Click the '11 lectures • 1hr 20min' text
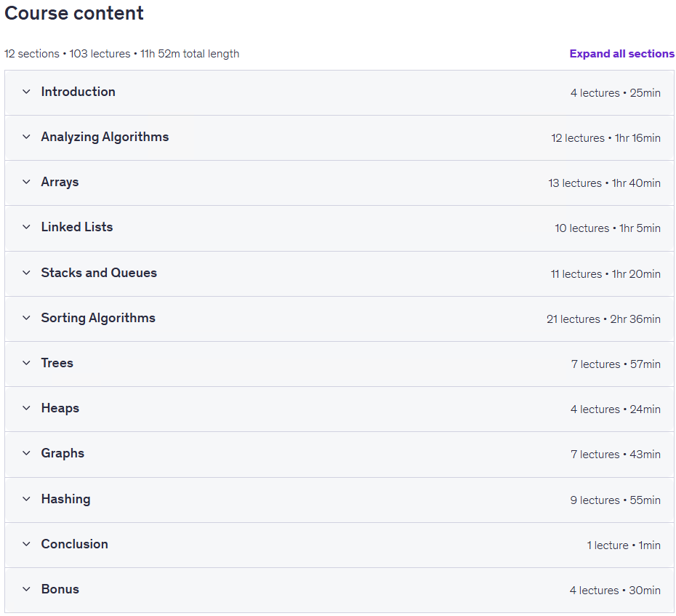This screenshot has height=616, width=676. pos(605,274)
